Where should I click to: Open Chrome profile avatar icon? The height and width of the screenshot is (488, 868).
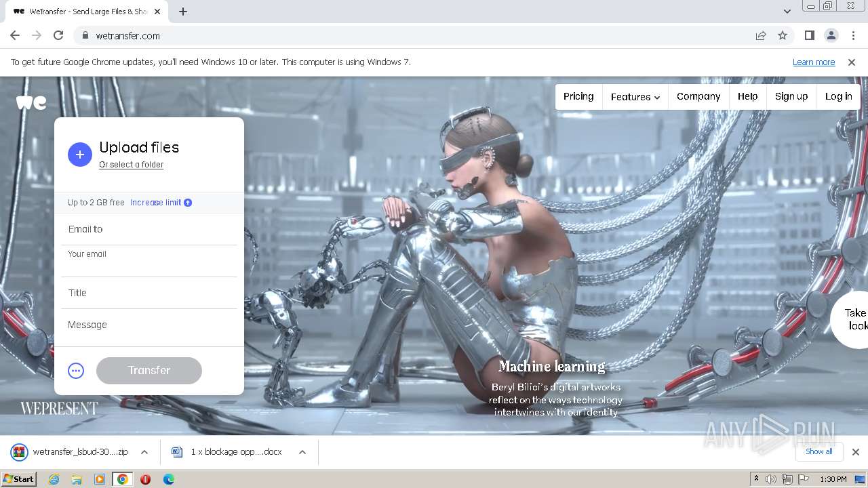[831, 35]
